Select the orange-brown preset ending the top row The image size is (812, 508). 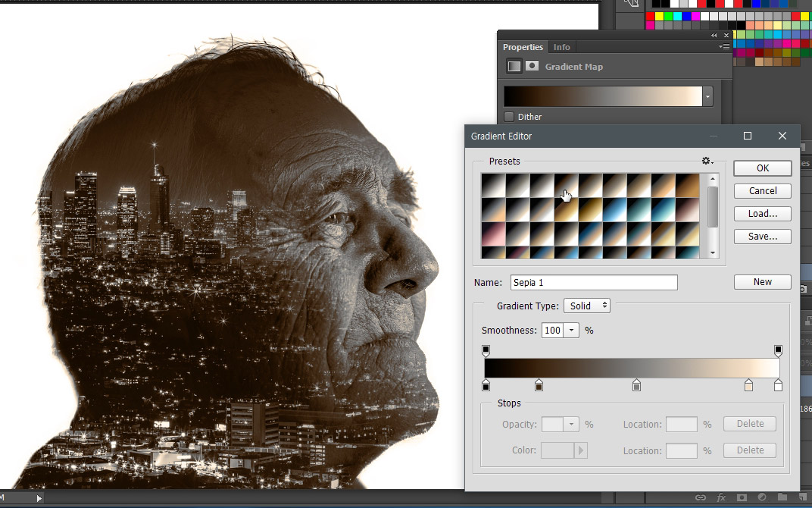pyautogui.click(x=688, y=185)
